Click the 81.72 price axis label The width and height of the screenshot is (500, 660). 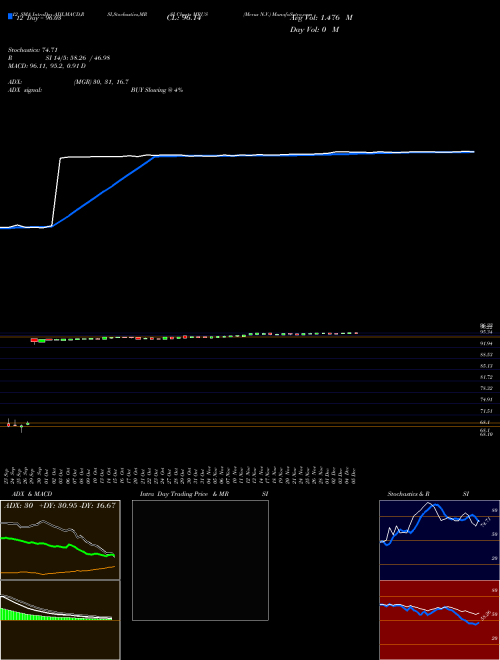click(x=486, y=377)
